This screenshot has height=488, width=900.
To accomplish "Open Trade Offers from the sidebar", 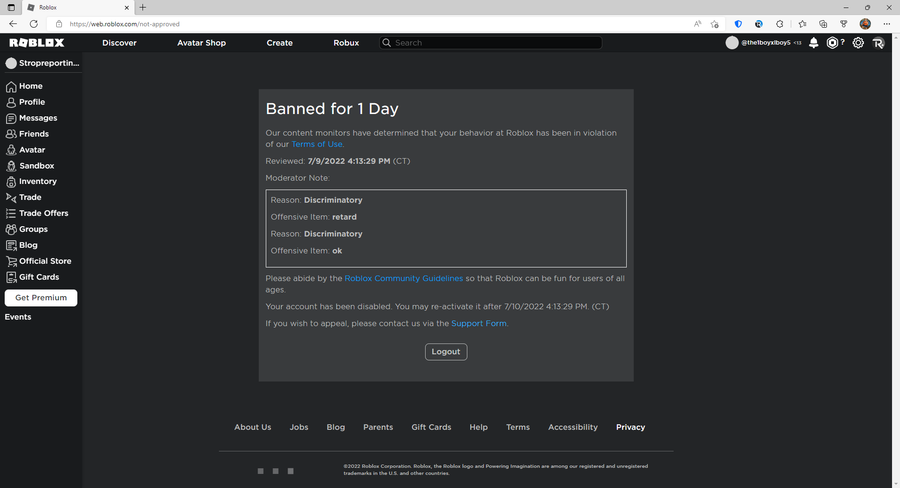I will 37,213.
